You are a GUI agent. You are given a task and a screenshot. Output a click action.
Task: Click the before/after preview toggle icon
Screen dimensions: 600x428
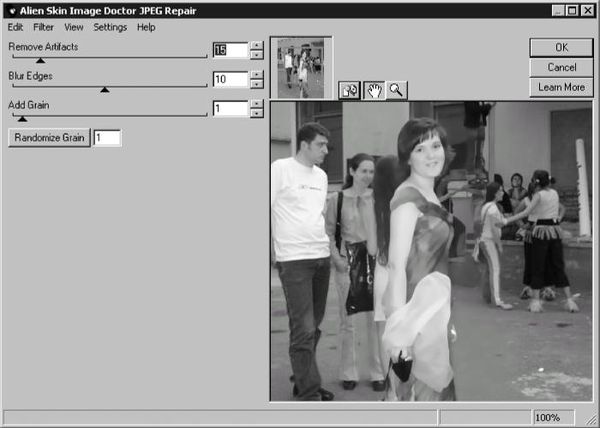347,89
